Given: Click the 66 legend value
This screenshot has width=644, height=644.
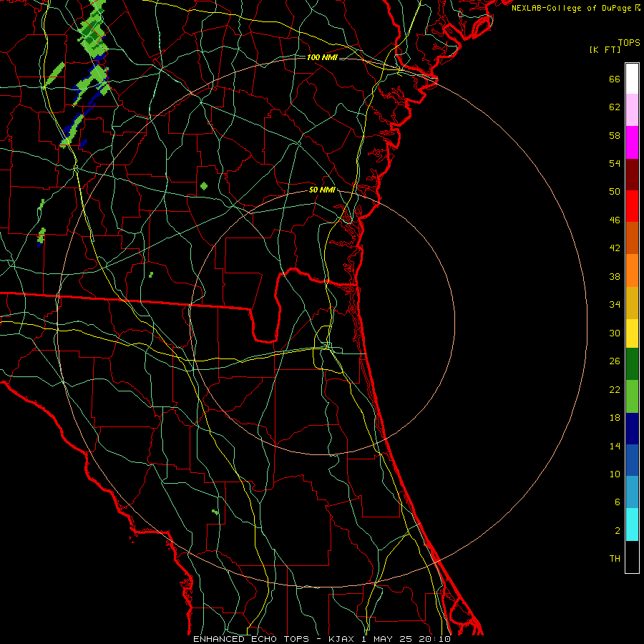Looking at the screenshot, I should [615, 79].
